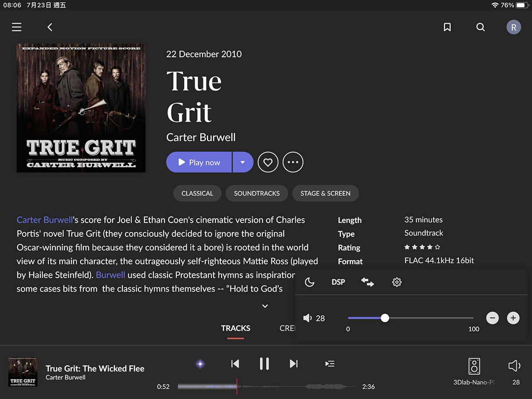Open the more options ellipsis button
Viewport: 532px width, 399px height.
pyautogui.click(x=293, y=162)
